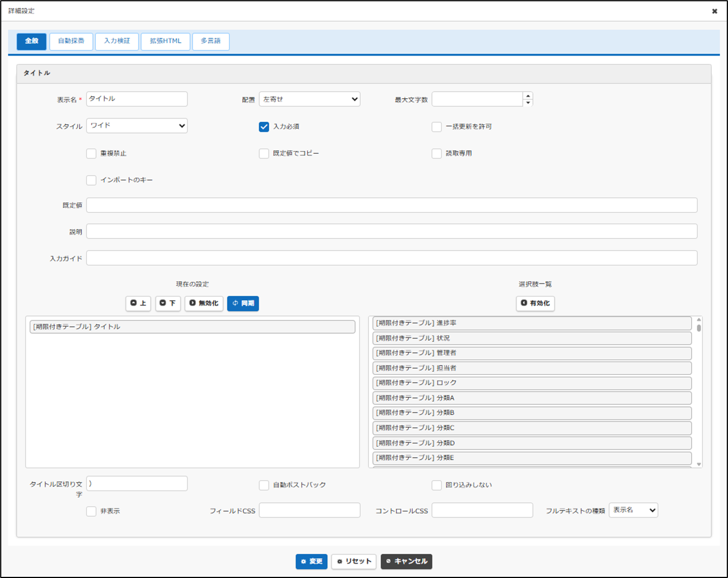Expand the スタイル dropdown
This screenshot has height=578, width=728.
coord(137,126)
